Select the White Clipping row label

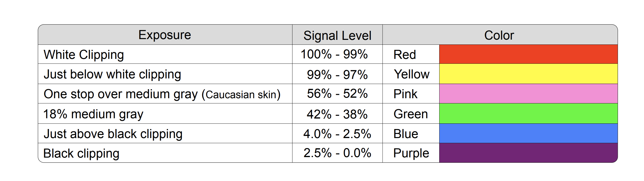[x=84, y=55]
